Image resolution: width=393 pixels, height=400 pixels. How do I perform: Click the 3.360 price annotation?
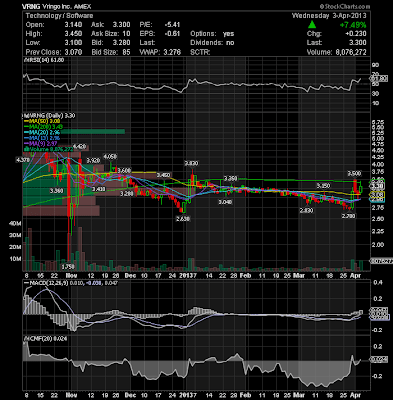pos(56,191)
